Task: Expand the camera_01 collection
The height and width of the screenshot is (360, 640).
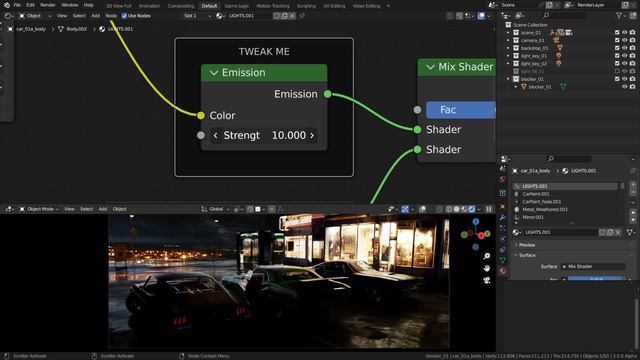Action: click(x=508, y=40)
